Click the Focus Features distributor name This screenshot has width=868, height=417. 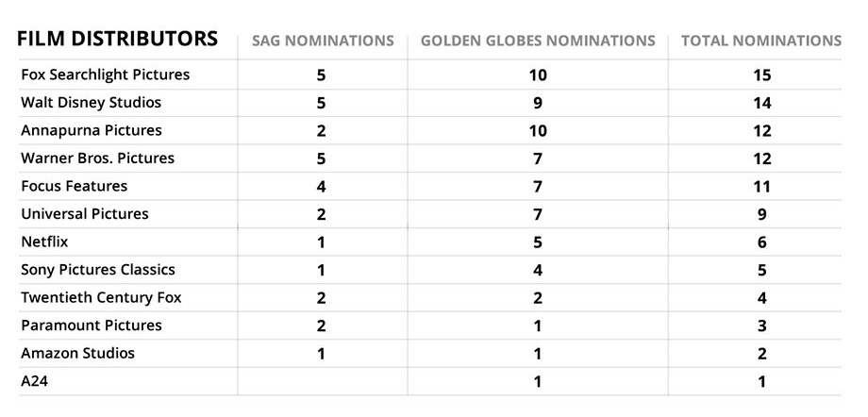[x=74, y=186]
